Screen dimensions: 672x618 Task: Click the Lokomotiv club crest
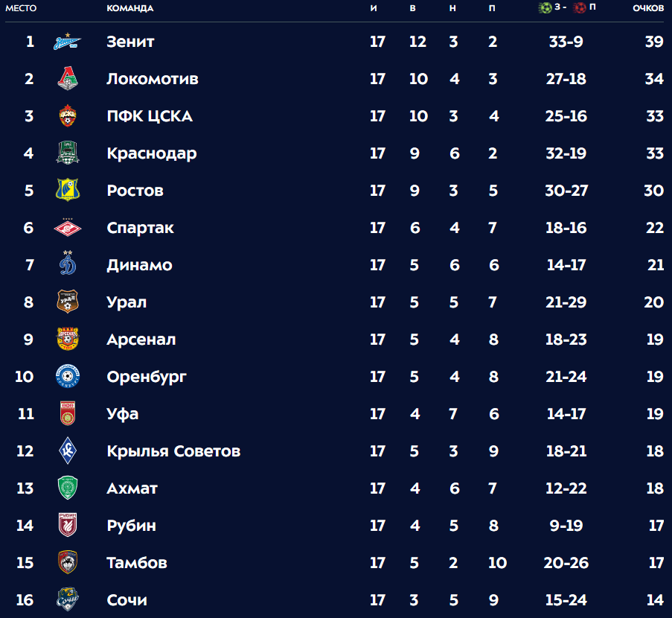pos(67,78)
